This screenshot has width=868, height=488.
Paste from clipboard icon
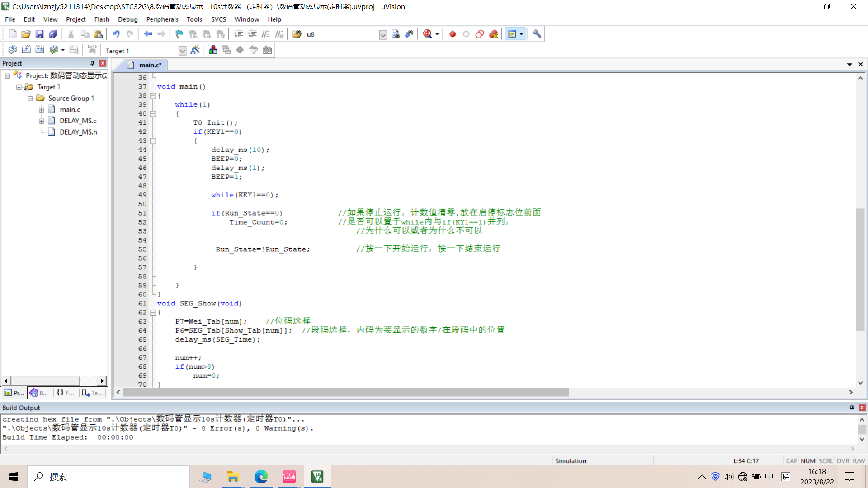tap(98, 34)
